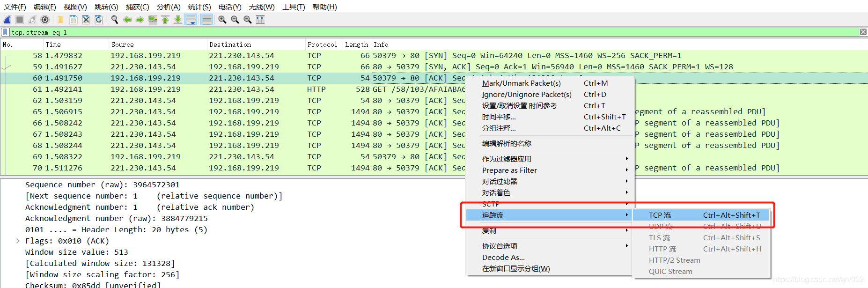Open the 文件(F) menu
This screenshot has width=868, height=288.
coord(15,7)
